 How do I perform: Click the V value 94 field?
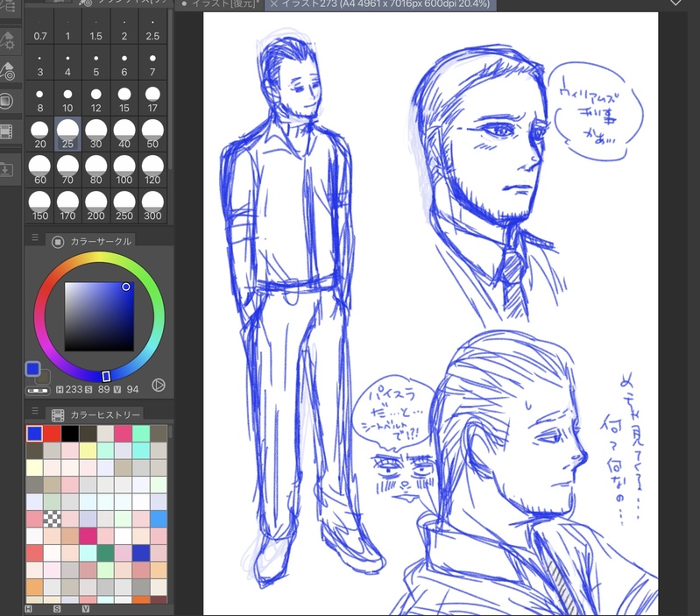[132, 389]
